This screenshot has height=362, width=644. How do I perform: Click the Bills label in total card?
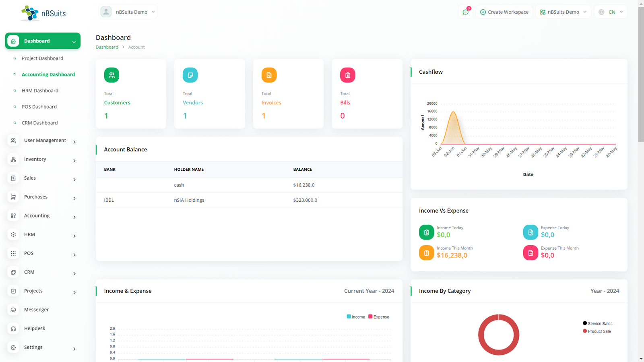coord(345,103)
